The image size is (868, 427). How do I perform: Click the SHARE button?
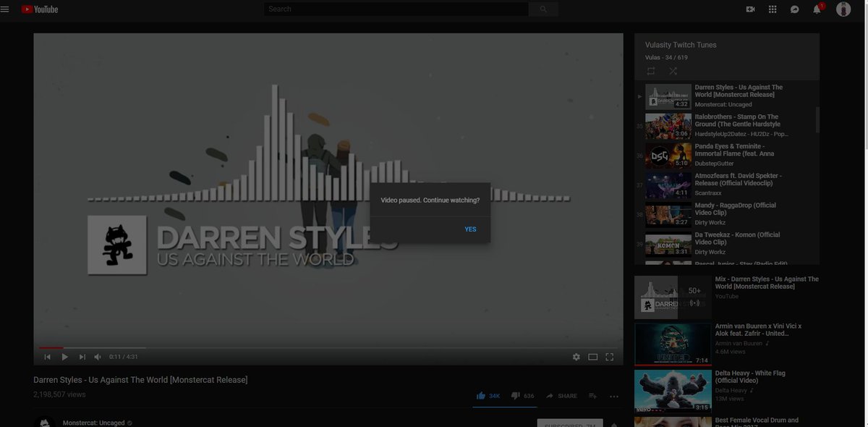click(561, 396)
